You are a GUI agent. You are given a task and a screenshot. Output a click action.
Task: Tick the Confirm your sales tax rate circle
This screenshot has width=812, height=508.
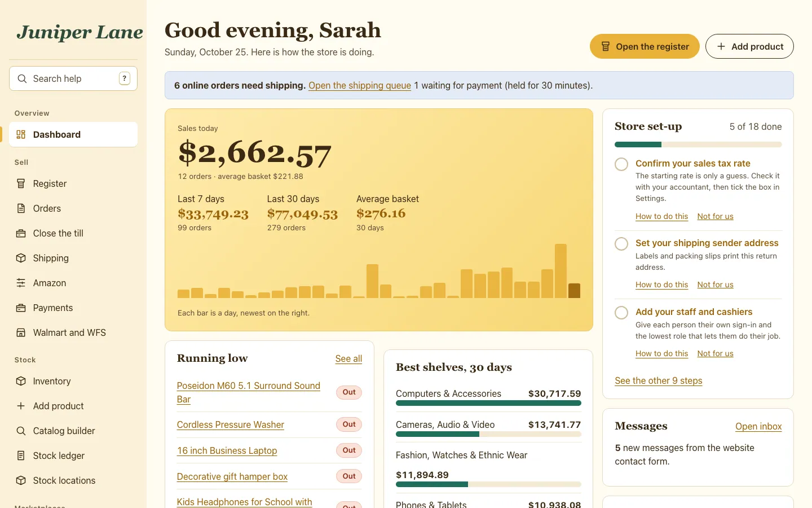[x=621, y=164]
